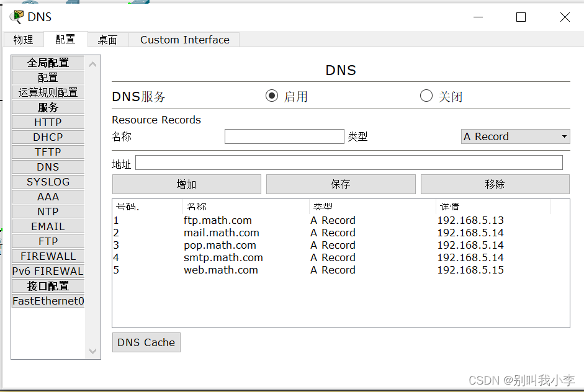Open the TFTP service settings
Screen dimensions: 584x392
[x=48, y=152]
